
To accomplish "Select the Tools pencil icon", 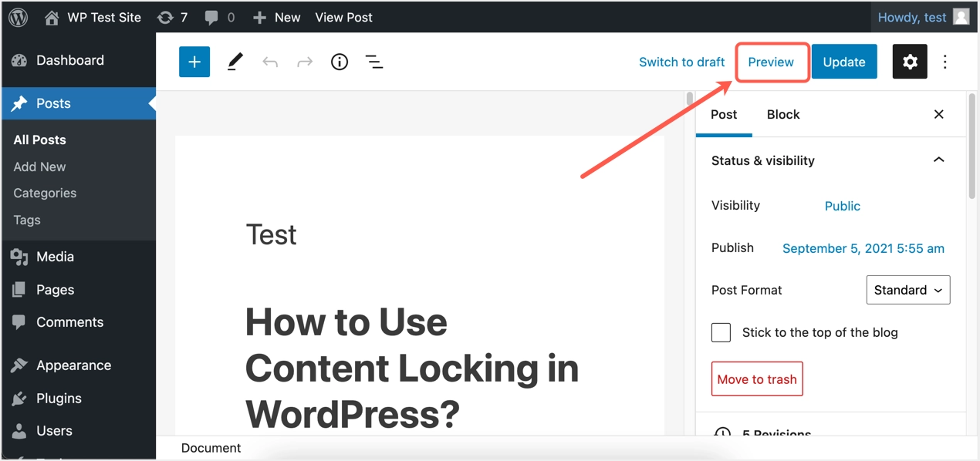I will coord(235,62).
